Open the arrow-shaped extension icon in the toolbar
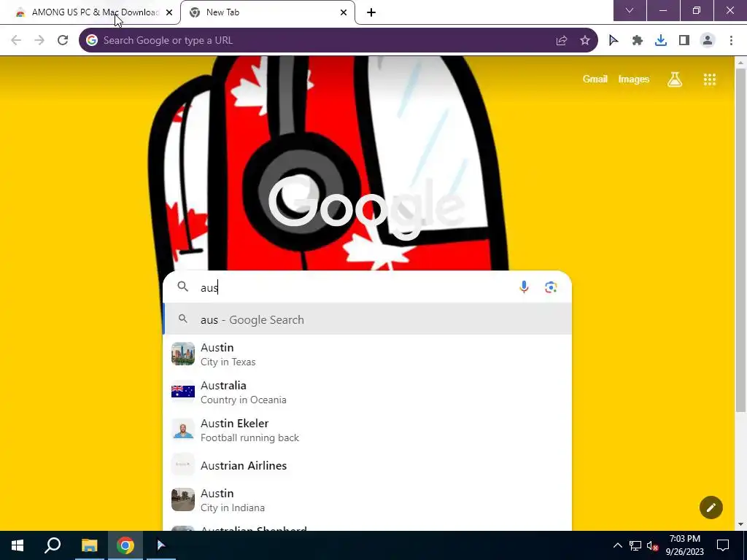Screen dimensions: 747x560 click(x=614, y=41)
